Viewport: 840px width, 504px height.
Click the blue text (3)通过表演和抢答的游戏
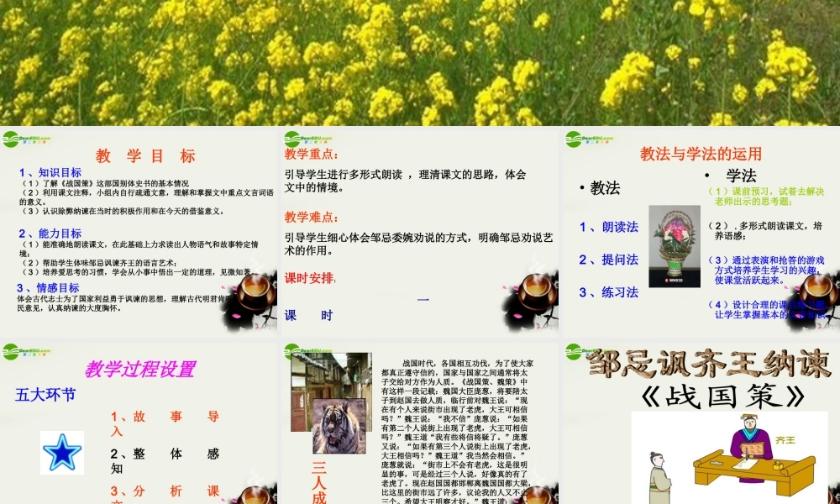click(767, 270)
